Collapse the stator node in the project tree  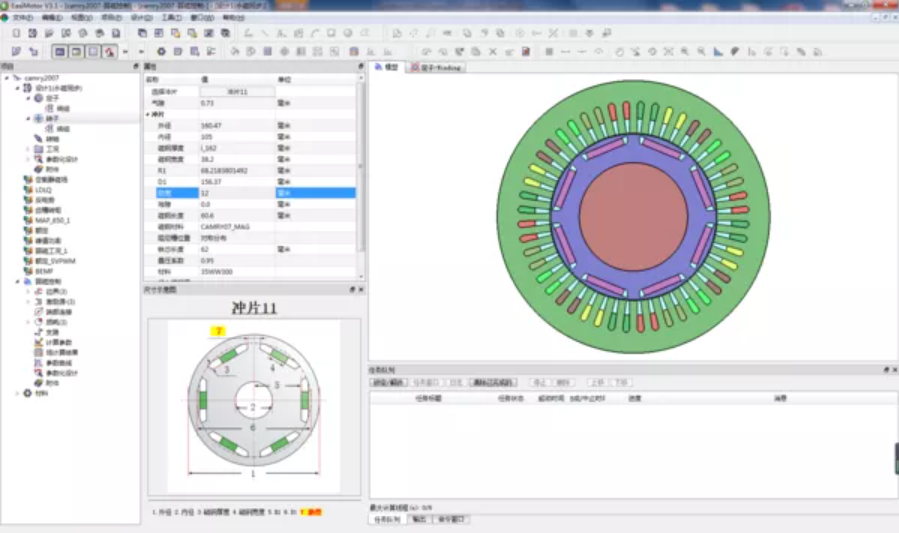[x=28, y=99]
